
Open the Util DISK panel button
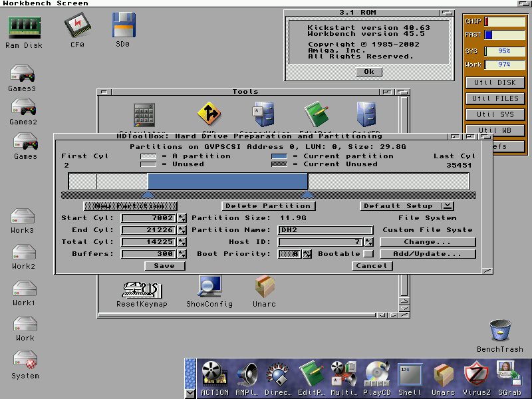(x=495, y=82)
